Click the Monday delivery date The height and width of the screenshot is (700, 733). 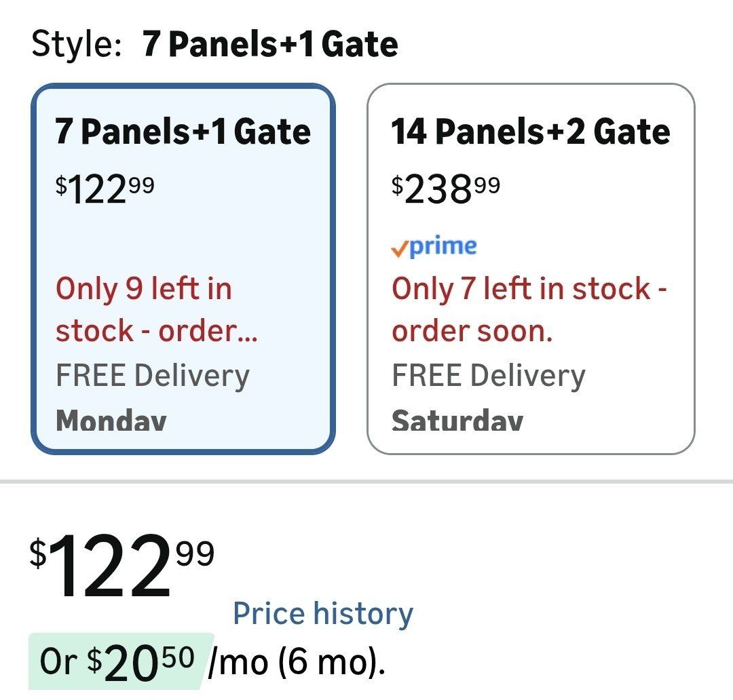[x=111, y=421]
